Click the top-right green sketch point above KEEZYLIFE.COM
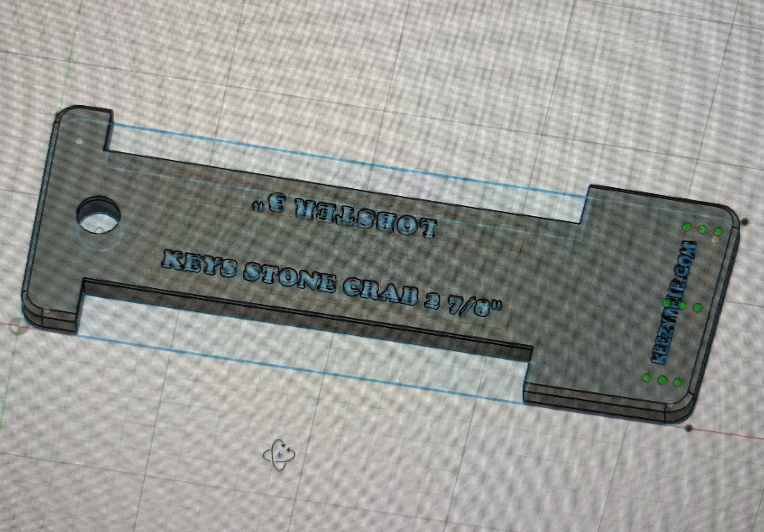Image resolution: width=764 pixels, height=532 pixels. [718, 232]
